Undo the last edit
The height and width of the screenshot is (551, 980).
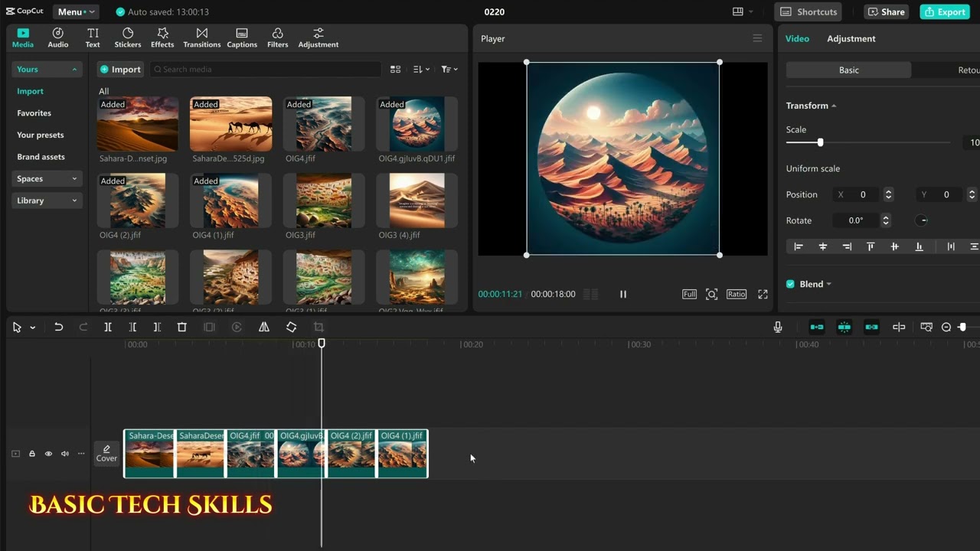[x=58, y=327]
